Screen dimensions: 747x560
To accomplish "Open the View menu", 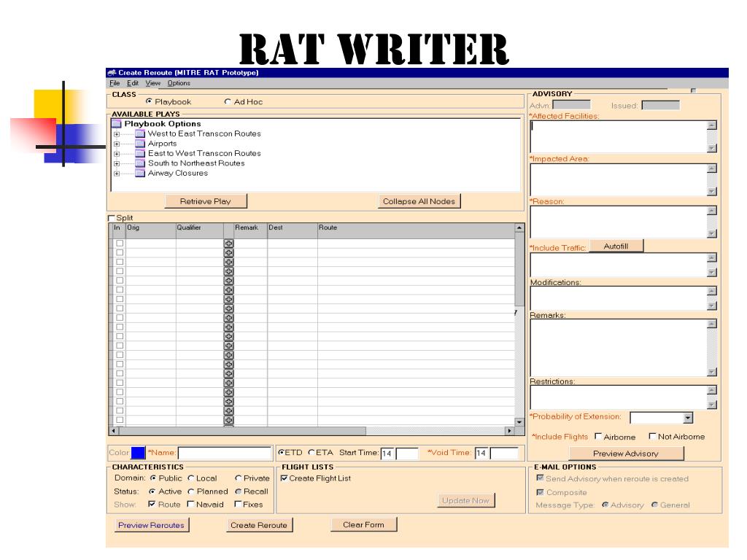I will click(x=152, y=83).
